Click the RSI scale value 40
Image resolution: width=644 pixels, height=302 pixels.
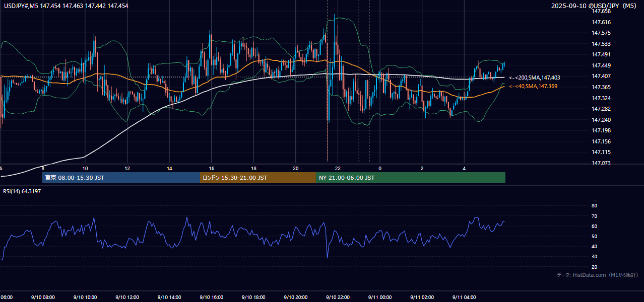594,246
